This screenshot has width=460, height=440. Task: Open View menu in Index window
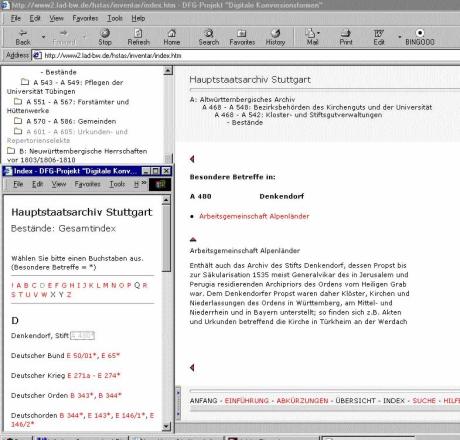coord(59,184)
